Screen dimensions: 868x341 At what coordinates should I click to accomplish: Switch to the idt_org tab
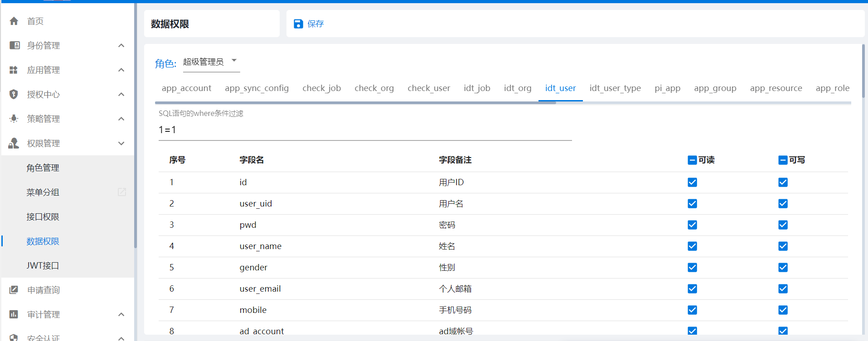(518, 88)
